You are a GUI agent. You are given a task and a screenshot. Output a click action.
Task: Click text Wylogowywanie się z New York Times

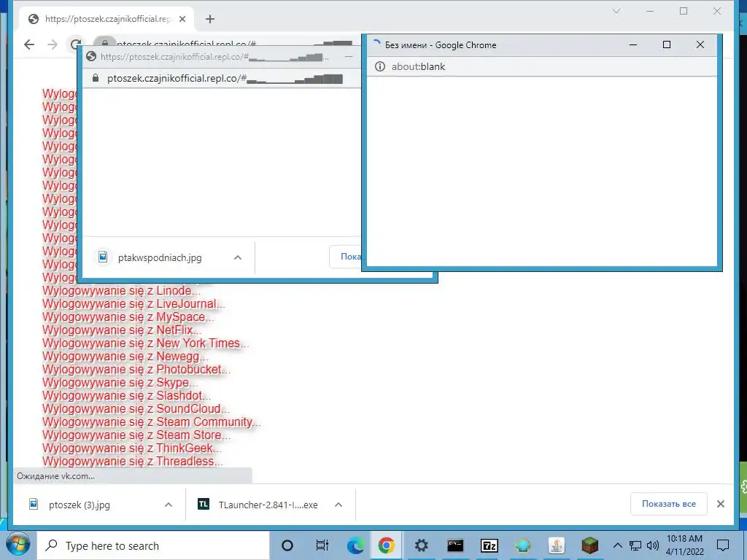pos(145,343)
